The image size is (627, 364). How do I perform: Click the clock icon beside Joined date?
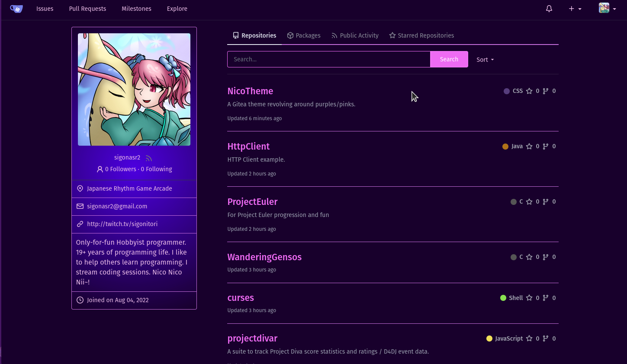[x=80, y=300]
